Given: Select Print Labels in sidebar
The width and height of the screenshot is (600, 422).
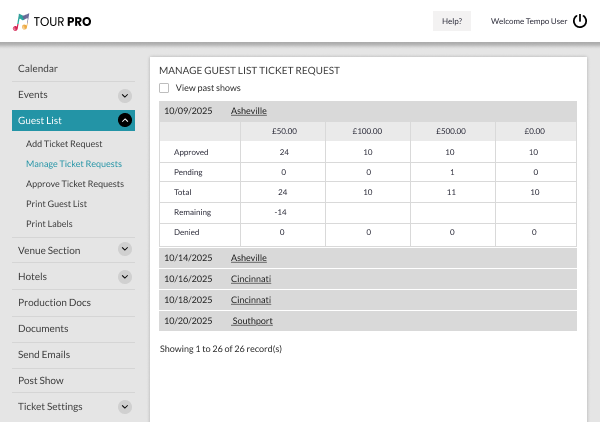Looking at the screenshot, I should pyautogui.click(x=49, y=224).
